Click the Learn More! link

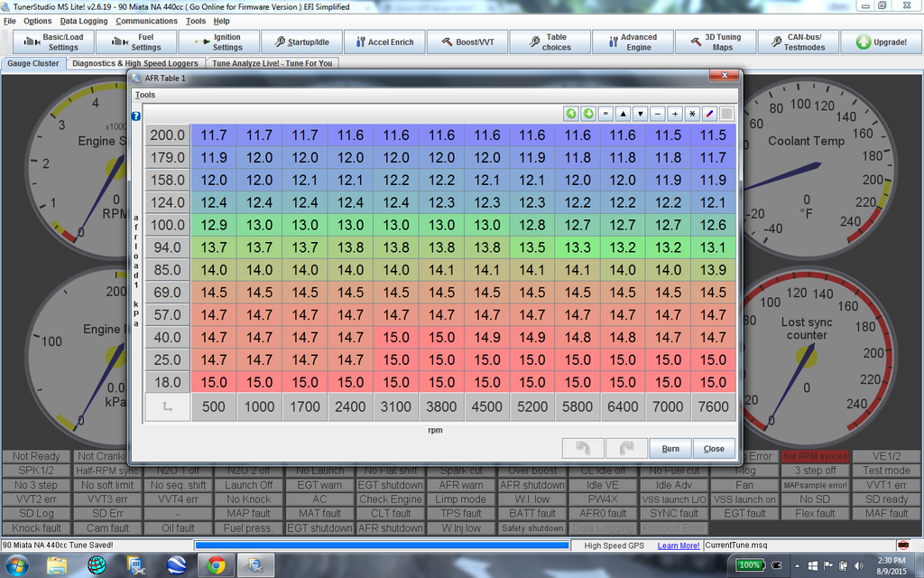tap(678, 545)
